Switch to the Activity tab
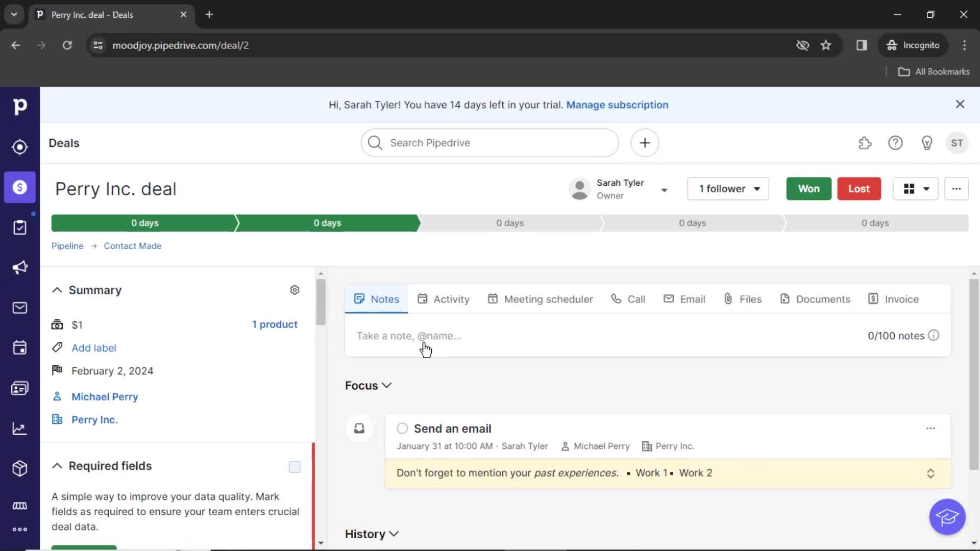Image resolution: width=980 pixels, height=551 pixels. click(x=443, y=299)
